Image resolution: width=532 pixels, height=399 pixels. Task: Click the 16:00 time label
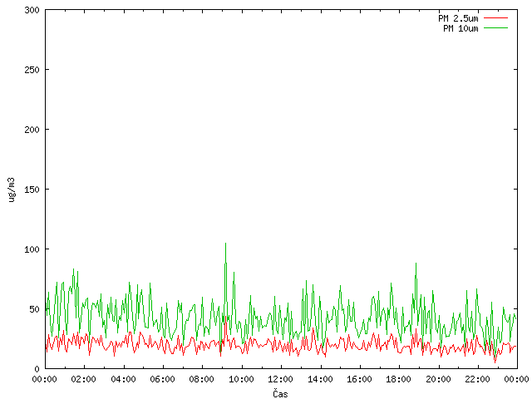coord(359,379)
